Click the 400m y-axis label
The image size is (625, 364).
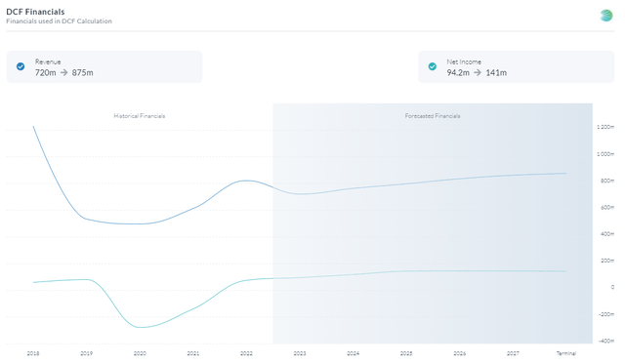click(x=607, y=234)
